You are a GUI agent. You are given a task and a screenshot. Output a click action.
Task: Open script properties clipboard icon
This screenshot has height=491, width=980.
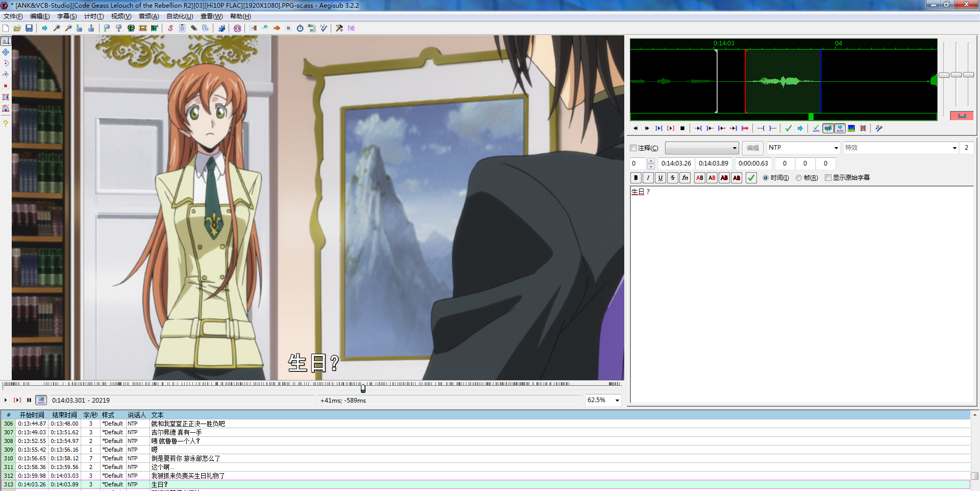[182, 28]
